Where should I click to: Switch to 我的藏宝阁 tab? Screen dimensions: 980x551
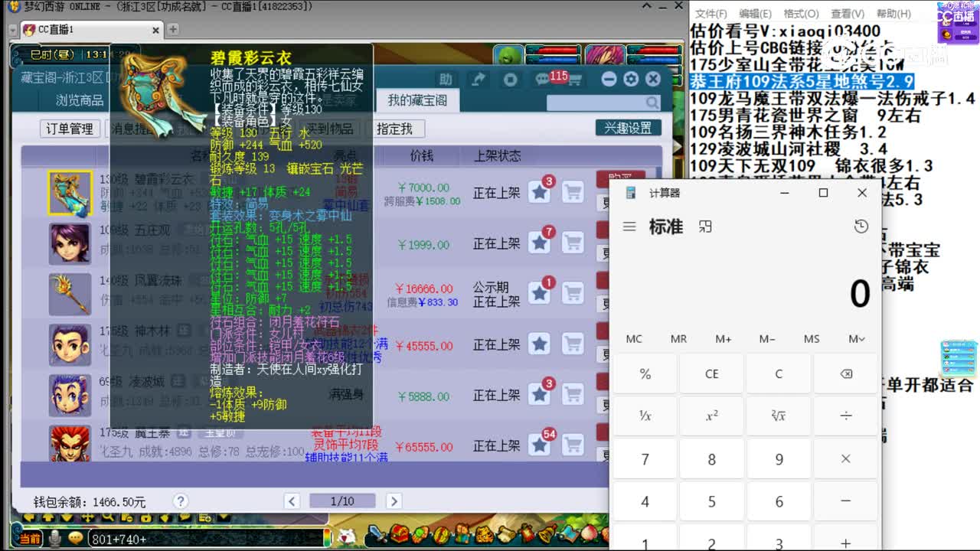[417, 100]
